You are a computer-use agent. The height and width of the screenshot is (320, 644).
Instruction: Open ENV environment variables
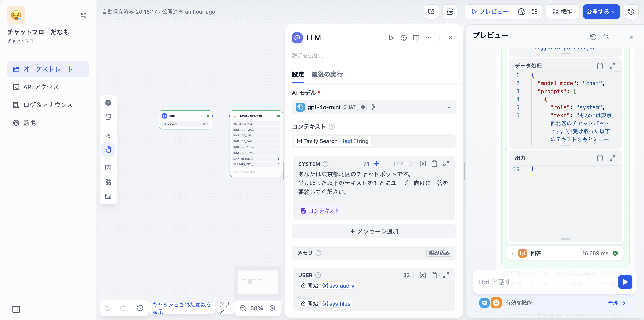click(x=449, y=12)
